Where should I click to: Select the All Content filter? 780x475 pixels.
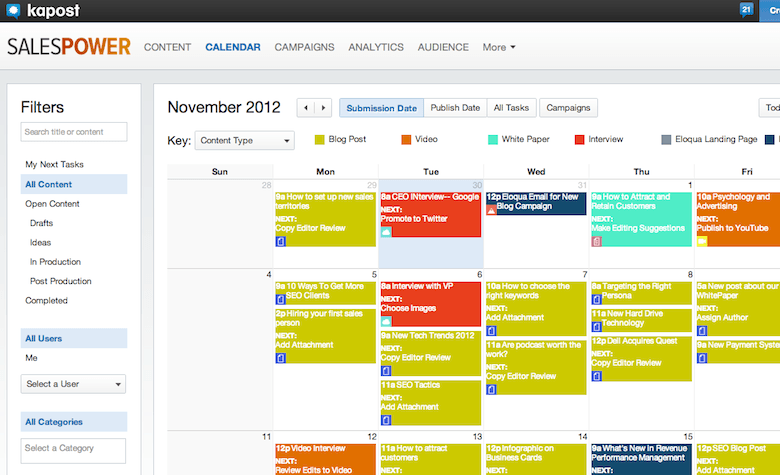point(74,184)
